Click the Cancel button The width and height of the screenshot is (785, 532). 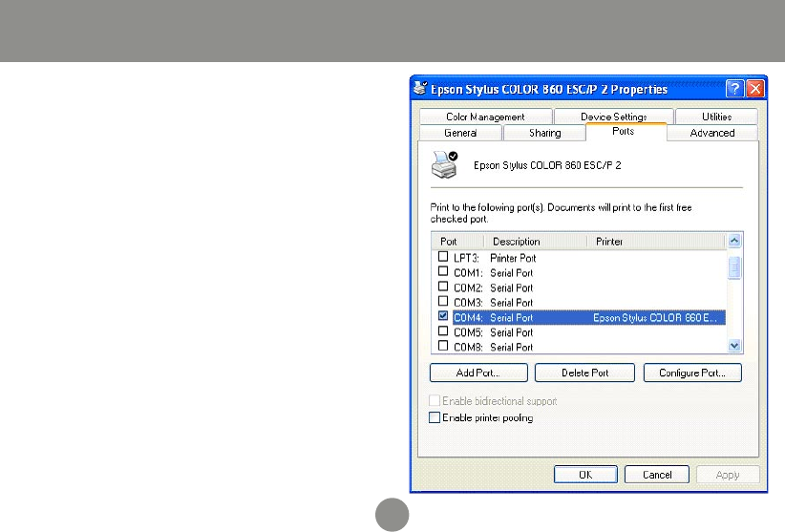coord(657,475)
